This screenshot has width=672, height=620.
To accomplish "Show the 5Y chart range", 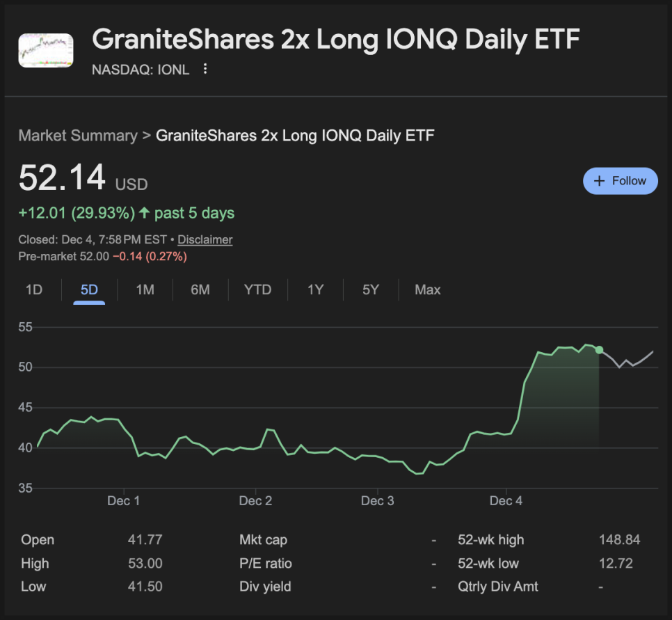I will [371, 289].
